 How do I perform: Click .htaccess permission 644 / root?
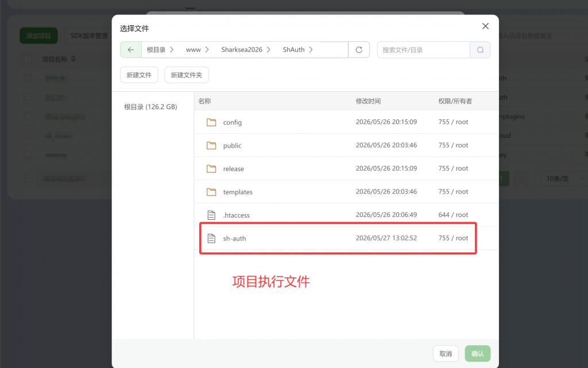pos(453,215)
